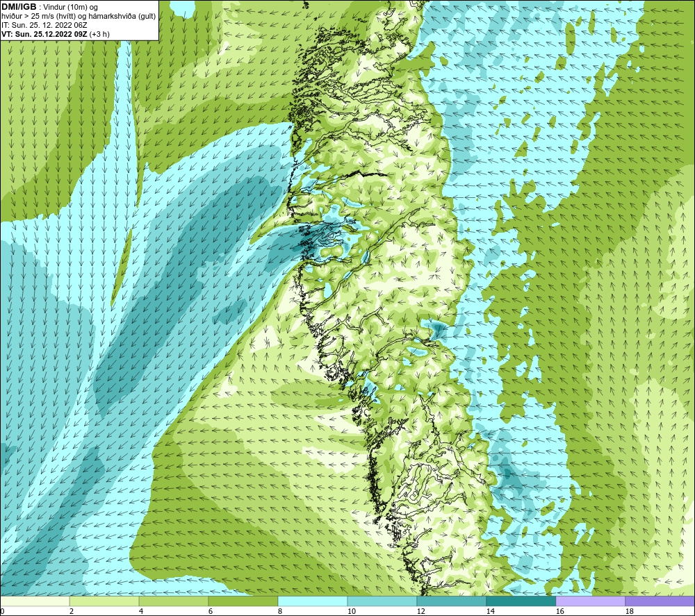Image resolution: width=695 pixels, height=616 pixels.
Task: Click the legend scale label '6'
Action: point(210,611)
